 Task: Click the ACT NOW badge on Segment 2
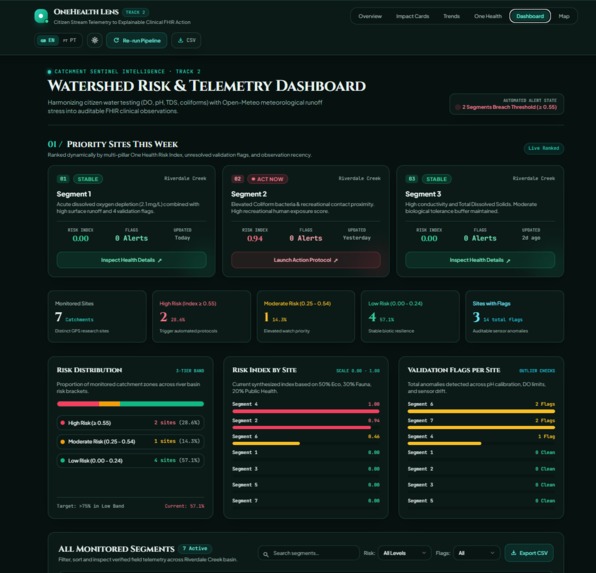267,179
